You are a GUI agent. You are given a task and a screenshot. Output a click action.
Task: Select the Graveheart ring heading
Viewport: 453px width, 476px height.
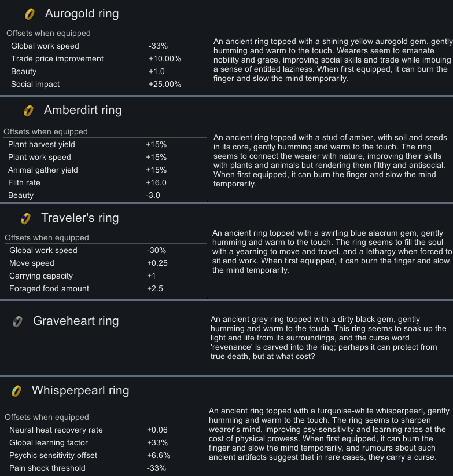pyautogui.click(x=76, y=321)
